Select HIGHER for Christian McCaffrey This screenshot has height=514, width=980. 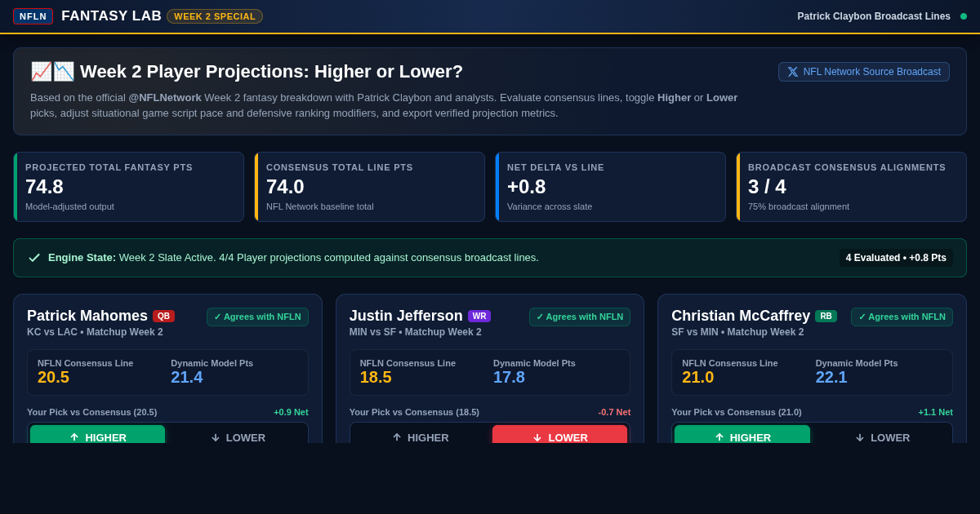click(742, 434)
